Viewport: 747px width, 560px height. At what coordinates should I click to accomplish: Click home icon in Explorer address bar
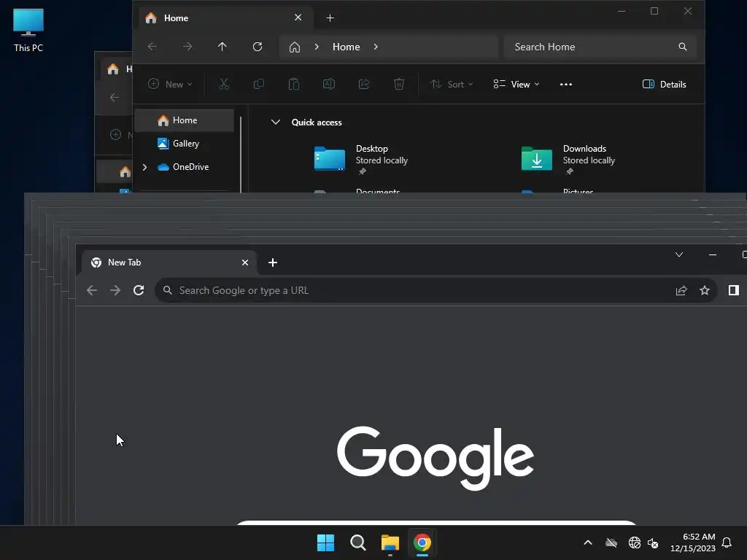tap(295, 47)
